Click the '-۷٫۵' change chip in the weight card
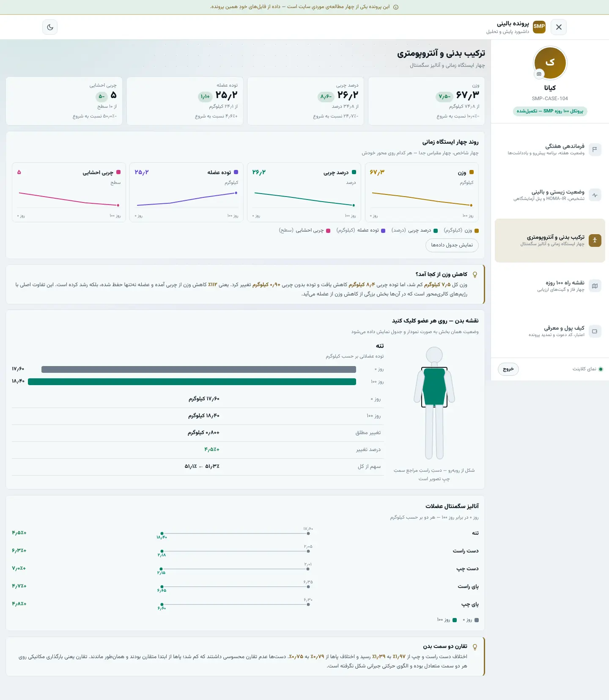Viewport: 609px width, 700px height. [x=444, y=97]
